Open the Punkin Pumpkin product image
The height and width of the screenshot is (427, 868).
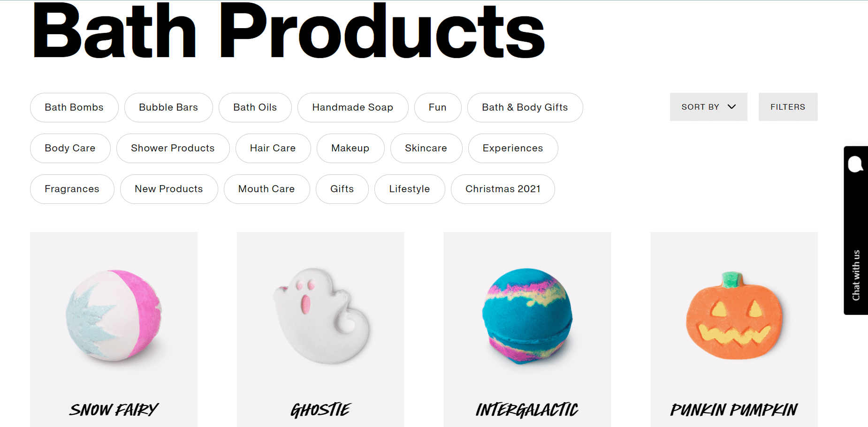pyautogui.click(x=734, y=316)
